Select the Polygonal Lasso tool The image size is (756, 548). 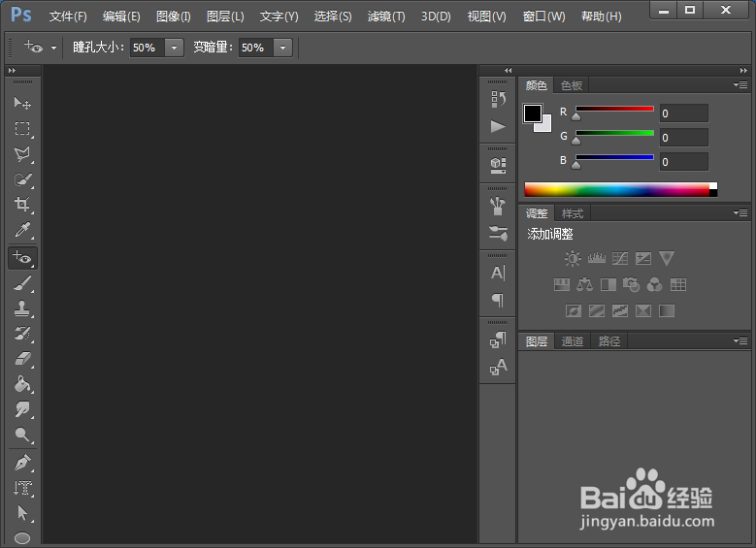click(x=22, y=154)
